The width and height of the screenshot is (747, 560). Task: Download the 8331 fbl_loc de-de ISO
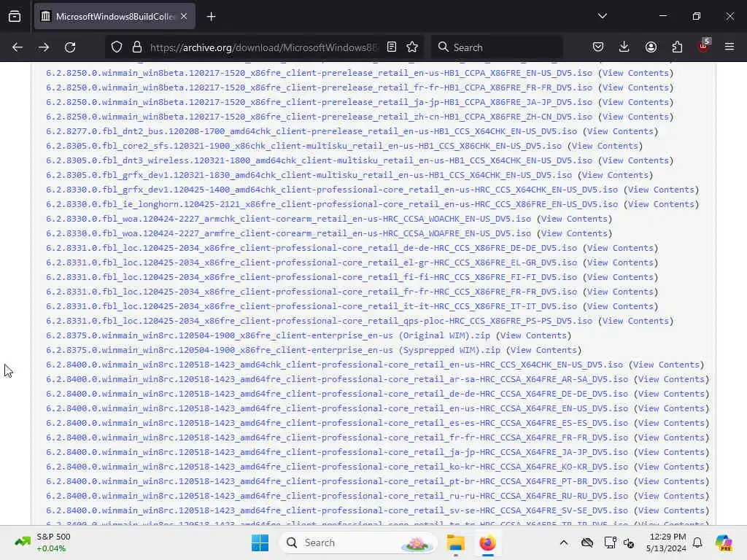point(311,248)
